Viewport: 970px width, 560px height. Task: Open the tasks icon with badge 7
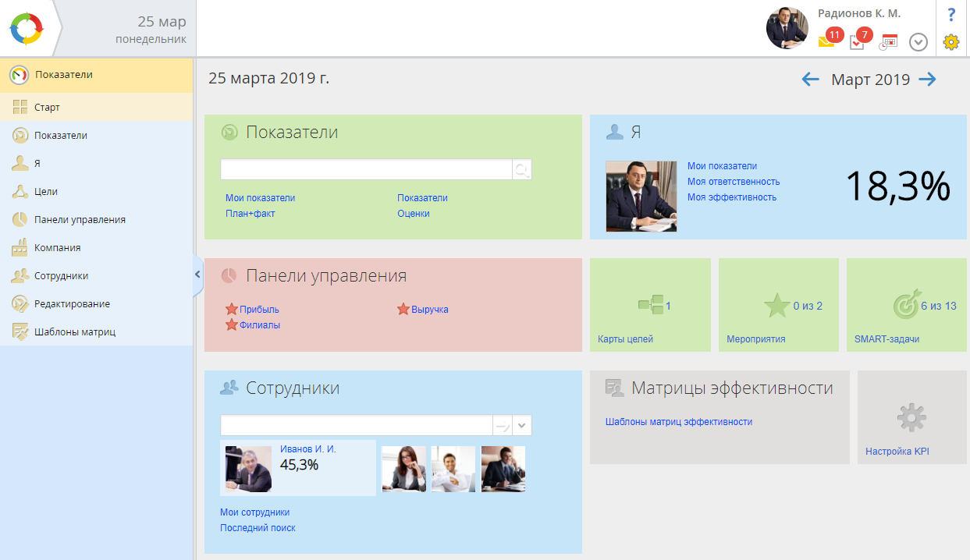858,41
